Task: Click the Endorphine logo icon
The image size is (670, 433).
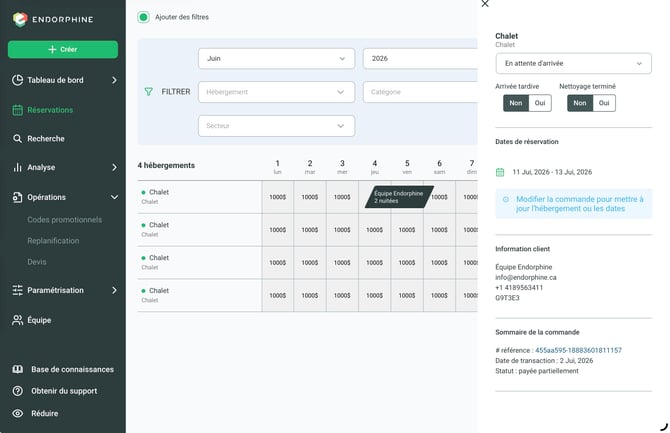Action: [20, 19]
